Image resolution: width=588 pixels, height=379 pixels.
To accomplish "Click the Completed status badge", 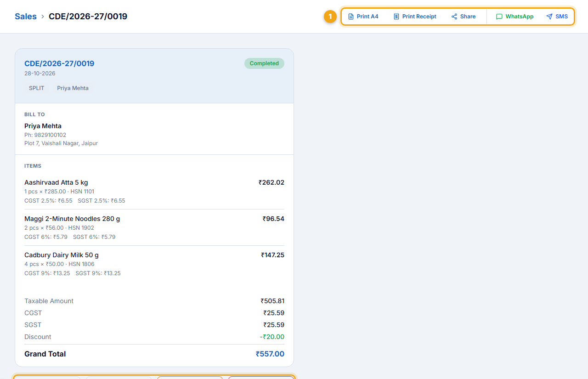I will coord(264,63).
